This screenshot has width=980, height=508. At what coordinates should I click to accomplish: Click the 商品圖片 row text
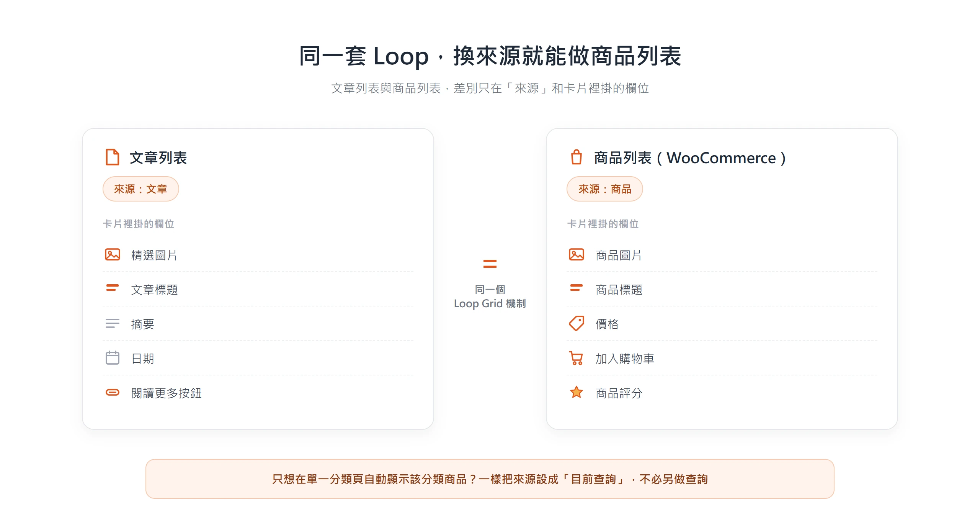tap(618, 255)
